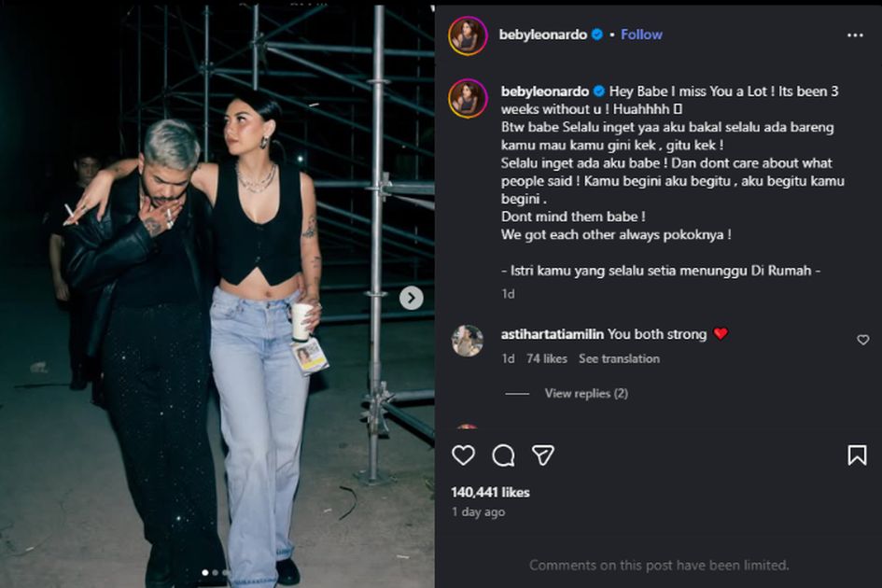Image resolution: width=882 pixels, height=588 pixels.
Task: Like astihartatiamilin's comment
Action: [x=862, y=341]
